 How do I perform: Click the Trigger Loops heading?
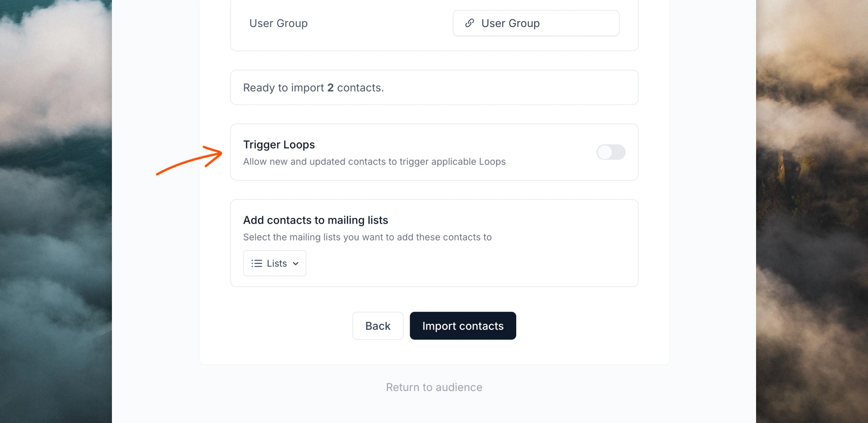click(x=279, y=144)
